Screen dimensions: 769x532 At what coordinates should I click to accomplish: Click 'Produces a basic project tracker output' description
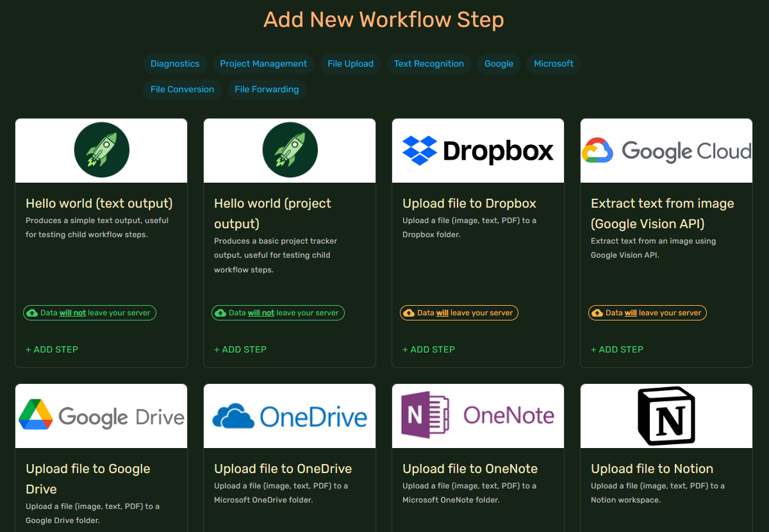point(276,255)
